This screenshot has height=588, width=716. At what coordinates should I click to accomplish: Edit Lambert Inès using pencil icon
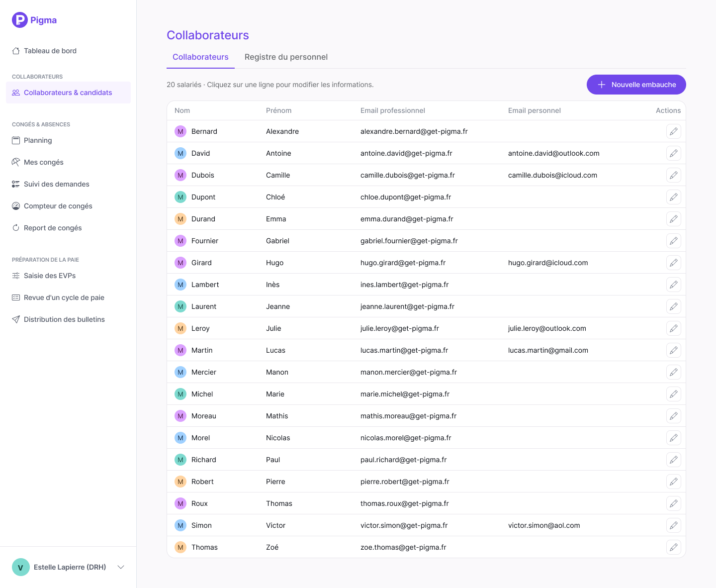point(674,285)
